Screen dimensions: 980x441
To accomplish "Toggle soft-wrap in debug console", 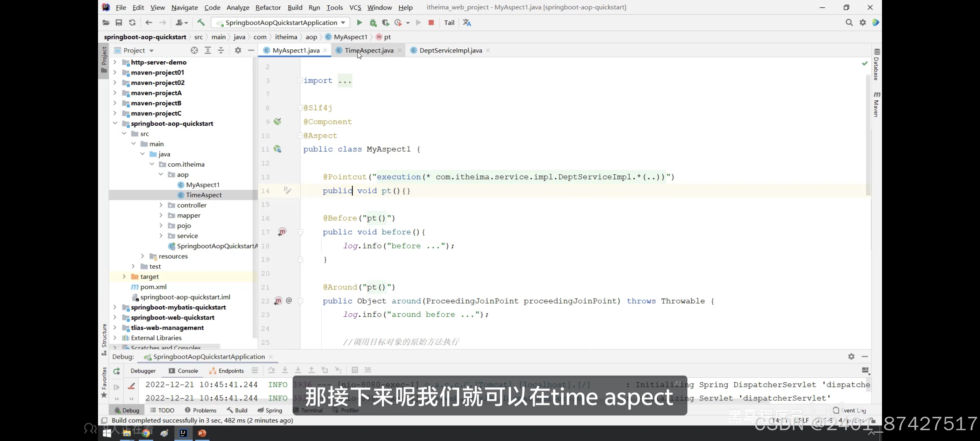I will pos(131,387).
